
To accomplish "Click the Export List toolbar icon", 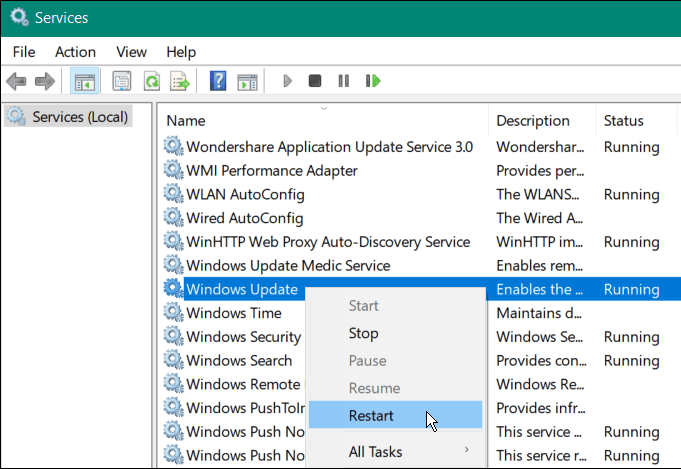I will [x=179, y=81].
